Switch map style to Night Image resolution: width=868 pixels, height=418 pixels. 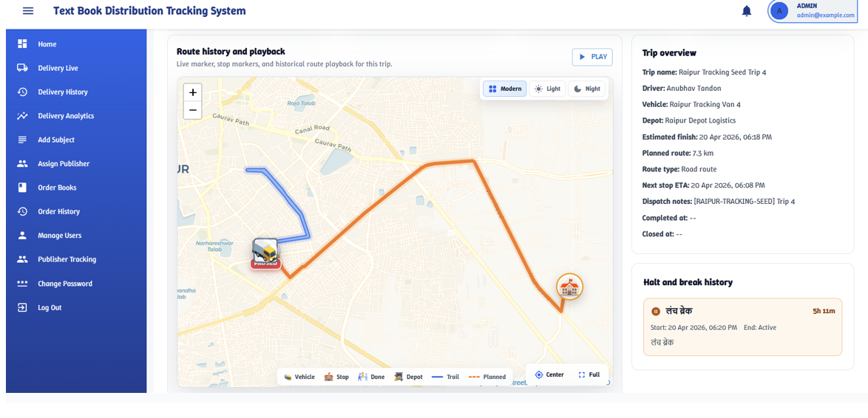pos(587,89)
